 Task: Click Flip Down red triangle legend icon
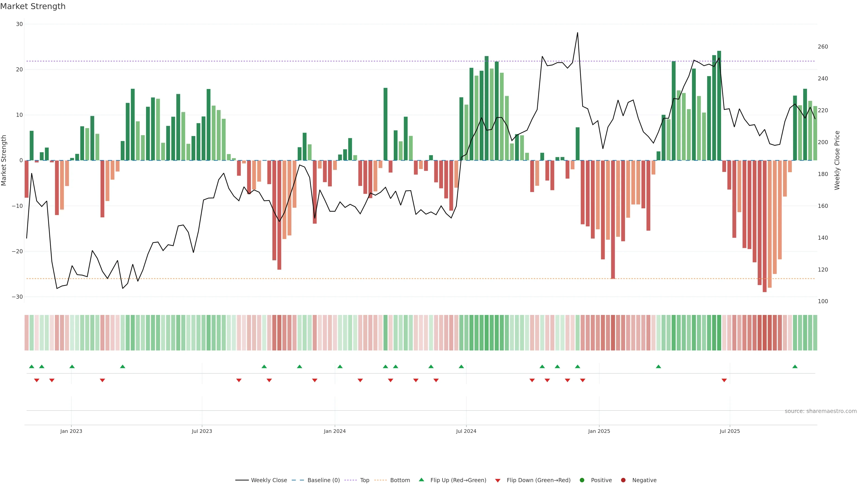498,481
